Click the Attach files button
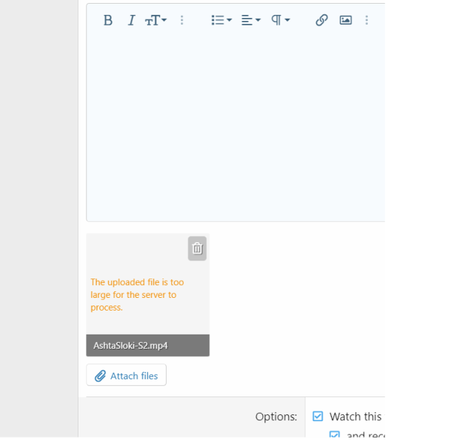This screenshot has height=448, width=476. (x=126, y=376)
